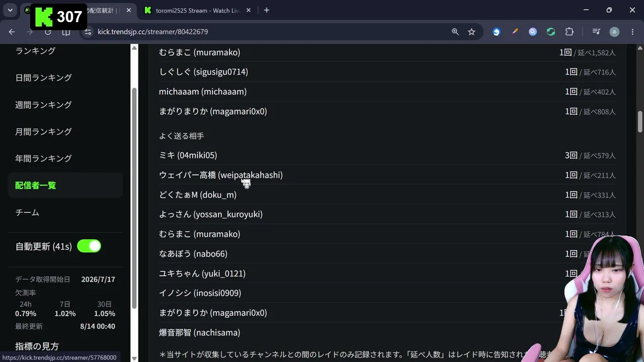Open the page zoom magnifier icon
This screenshot has width=644, height=362.
click(x=455, y=32)
